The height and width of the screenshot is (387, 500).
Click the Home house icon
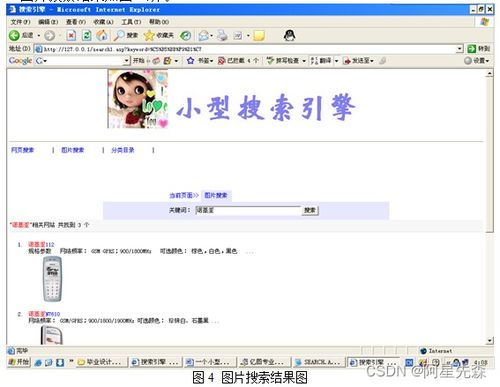[x=102, y=35]
